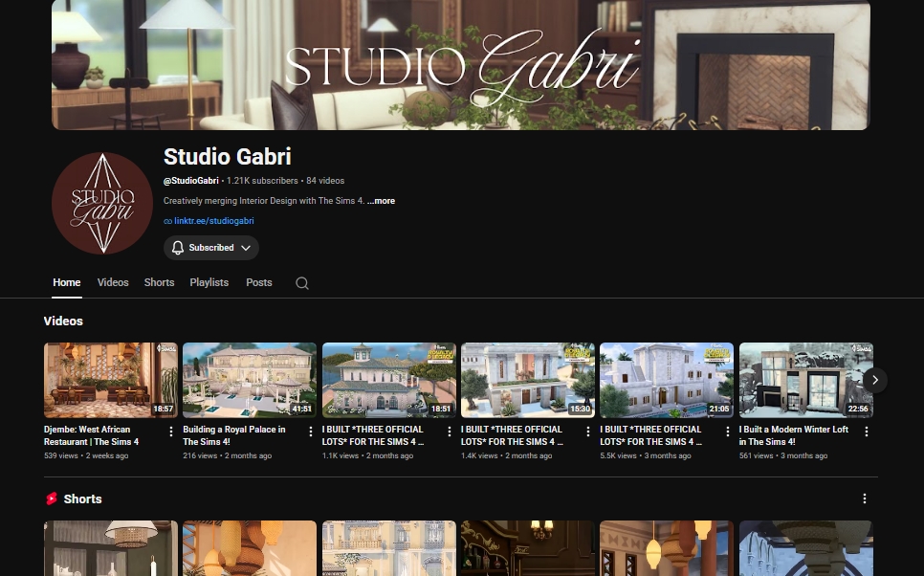This screenshot has height=576, width=924.
Task: Click the 539 views 2 weeks ago text
Action: pyautogui.click(x=86, y=455)
